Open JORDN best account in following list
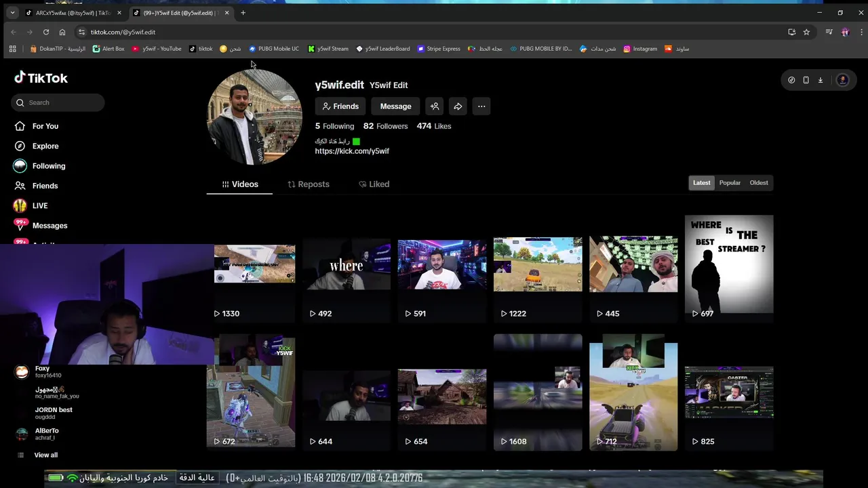Viewport: 868px width, 488px height. [53, 413]
